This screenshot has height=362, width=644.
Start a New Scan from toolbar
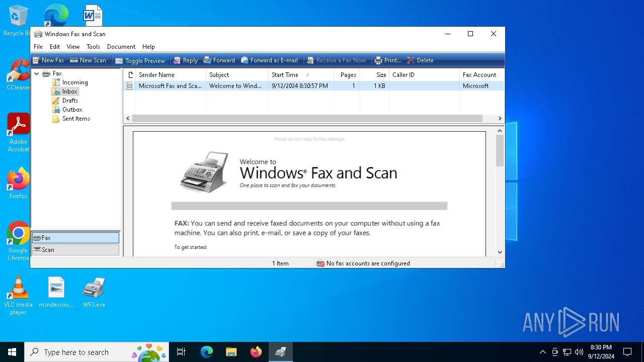coord(88,60)
